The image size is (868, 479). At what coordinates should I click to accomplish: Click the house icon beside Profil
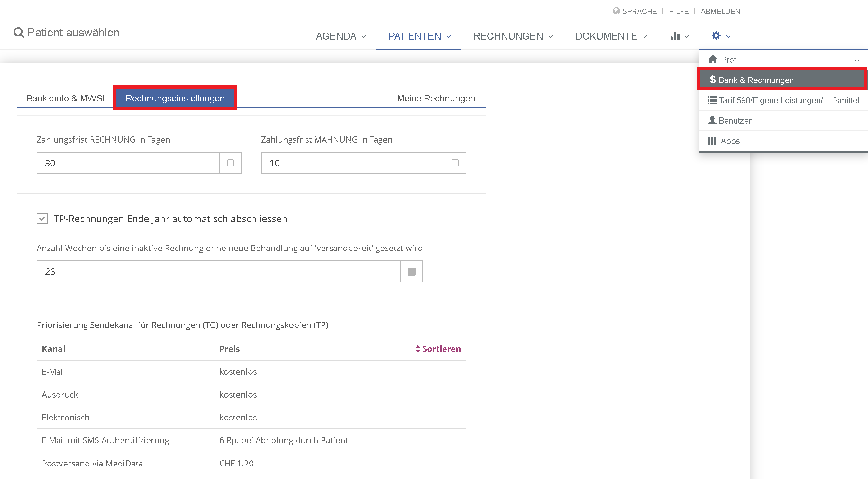click(712, 59)
